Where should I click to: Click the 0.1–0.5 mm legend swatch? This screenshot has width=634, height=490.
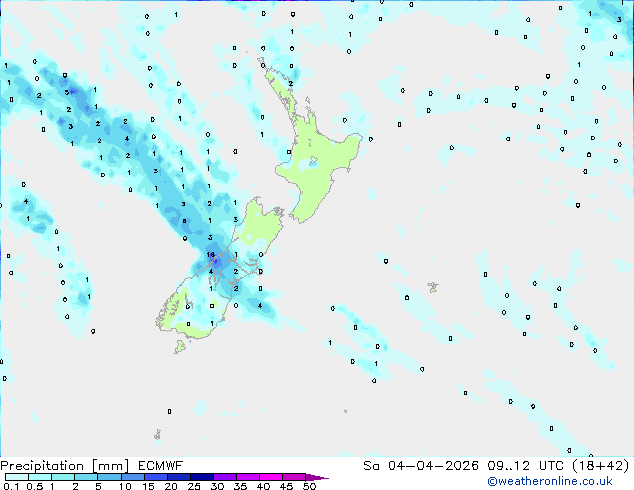[17, 477]
